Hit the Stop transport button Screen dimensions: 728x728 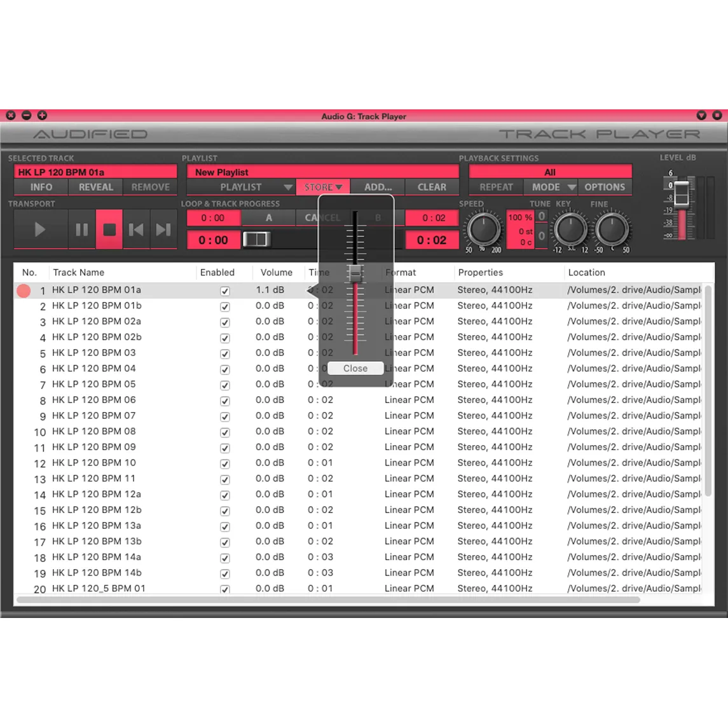pyautogui.click(x=109, y=230)
